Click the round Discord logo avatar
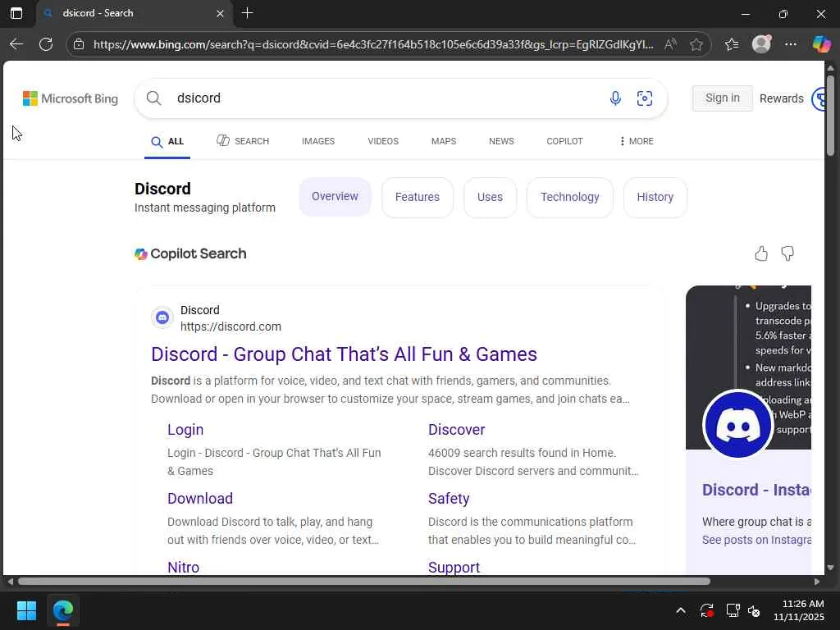Image resolution: width=840 pixels, height=630 pixels. 737,425
